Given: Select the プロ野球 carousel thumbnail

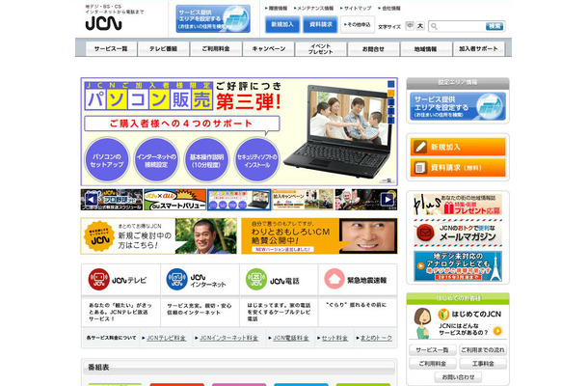Looking at the screenshot, I should (112, 200).
